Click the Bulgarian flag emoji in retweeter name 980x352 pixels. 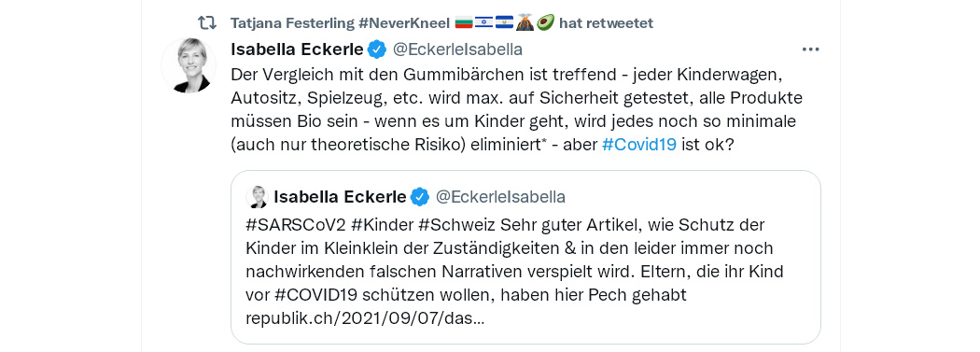point(463,23)
